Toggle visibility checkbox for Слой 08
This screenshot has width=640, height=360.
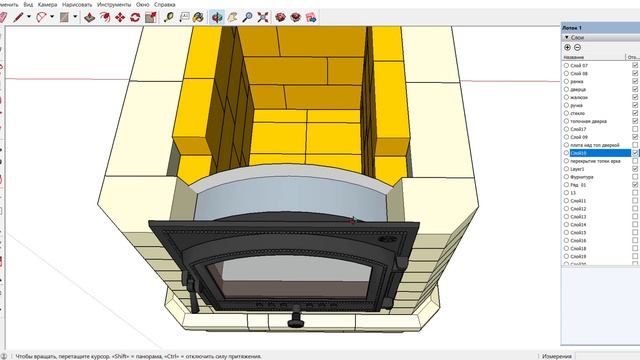pyautogui.click(x=635, y=73)
